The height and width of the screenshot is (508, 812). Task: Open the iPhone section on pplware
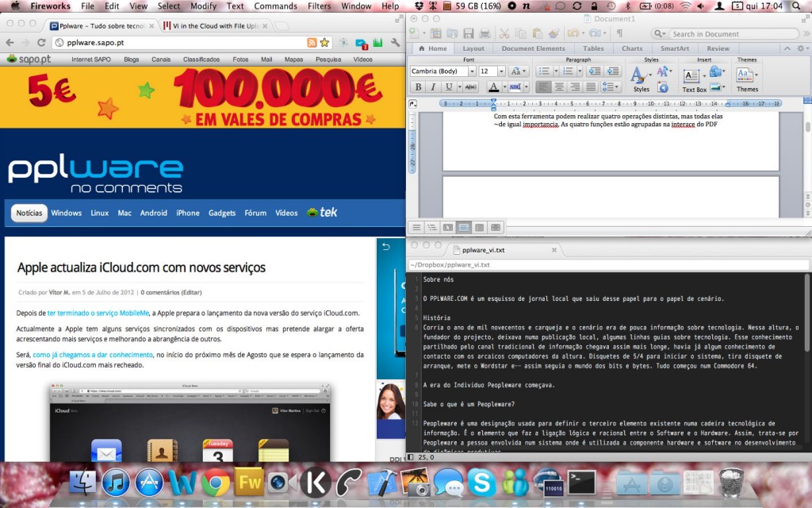(x=187, y=213)
